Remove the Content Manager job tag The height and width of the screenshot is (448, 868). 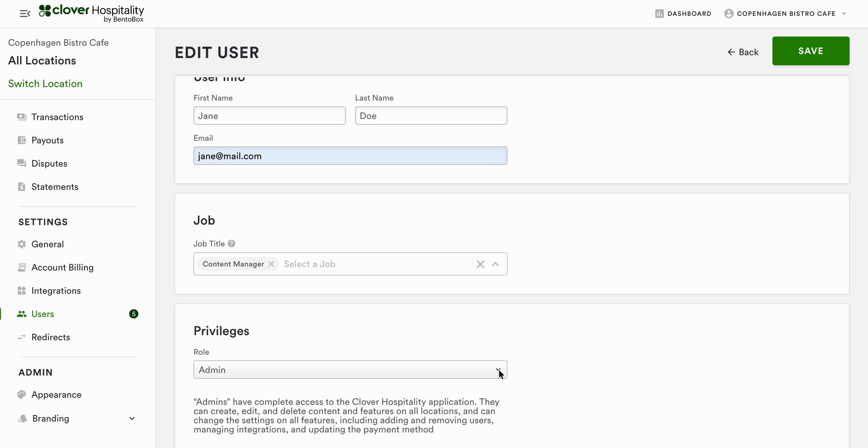(271, 264)
